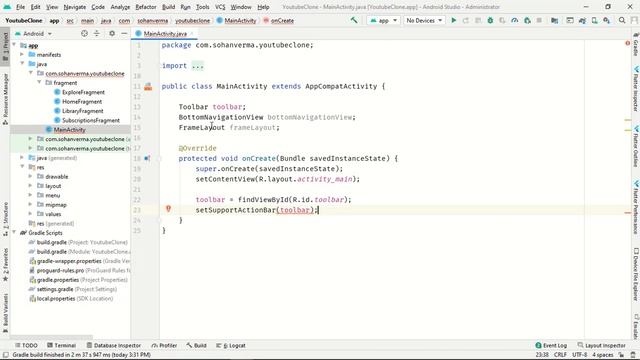640x360 pixels.
Task: Click the onCreate breadcrumb in navigation bar
Action: (x=279, y=20)
